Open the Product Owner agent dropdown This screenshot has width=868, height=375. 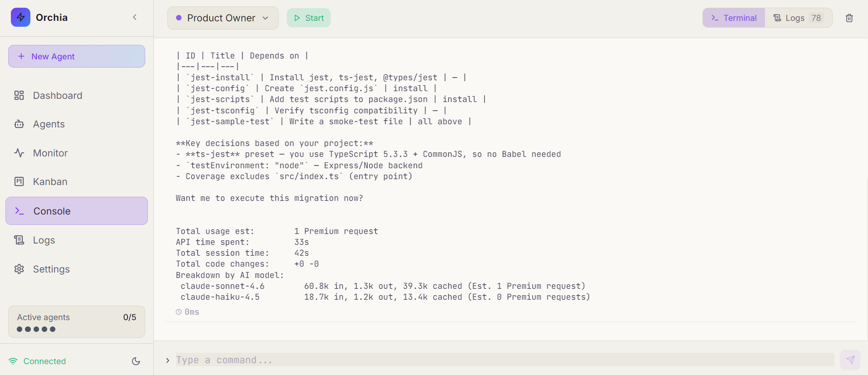[x=223, y=18]
